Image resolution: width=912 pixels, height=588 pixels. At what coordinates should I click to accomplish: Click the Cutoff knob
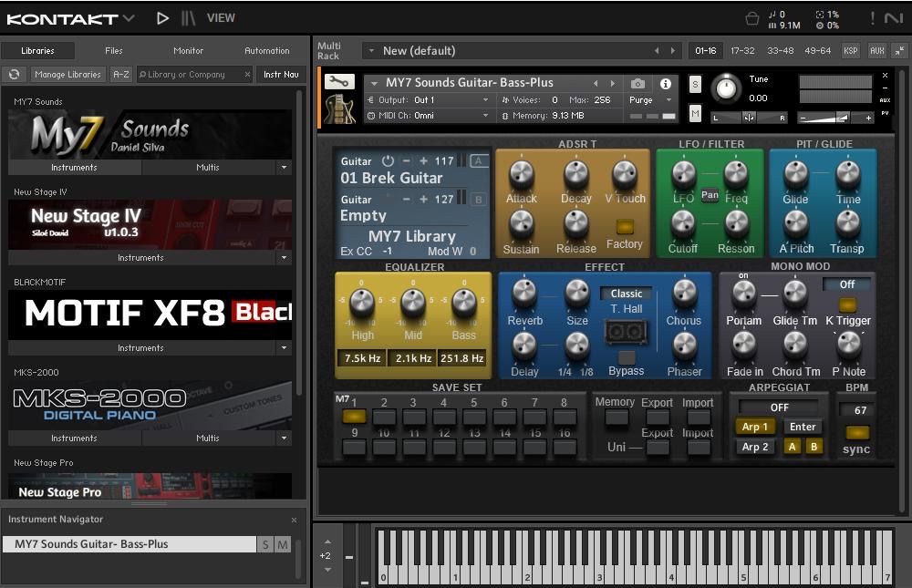683,223
